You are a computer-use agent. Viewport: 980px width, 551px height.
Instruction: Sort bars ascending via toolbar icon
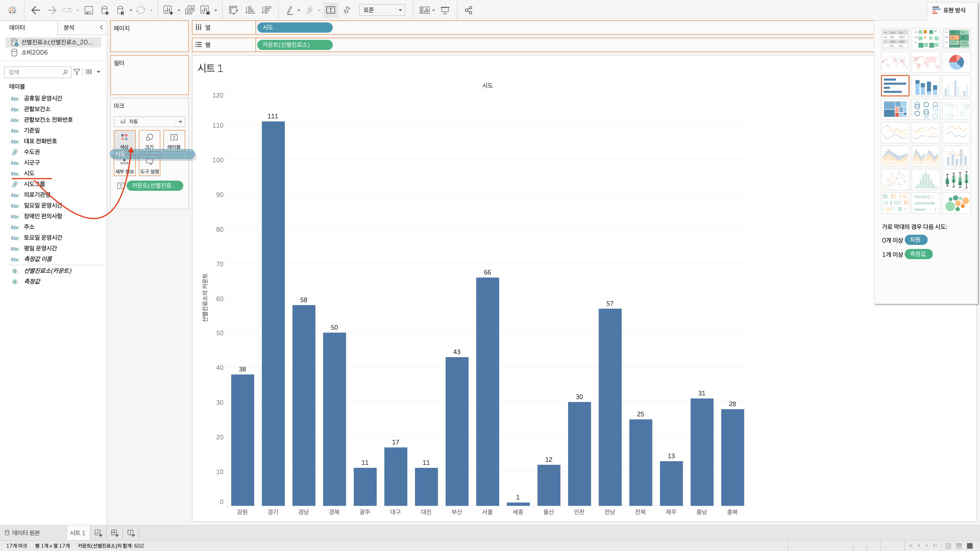(250, 10)
